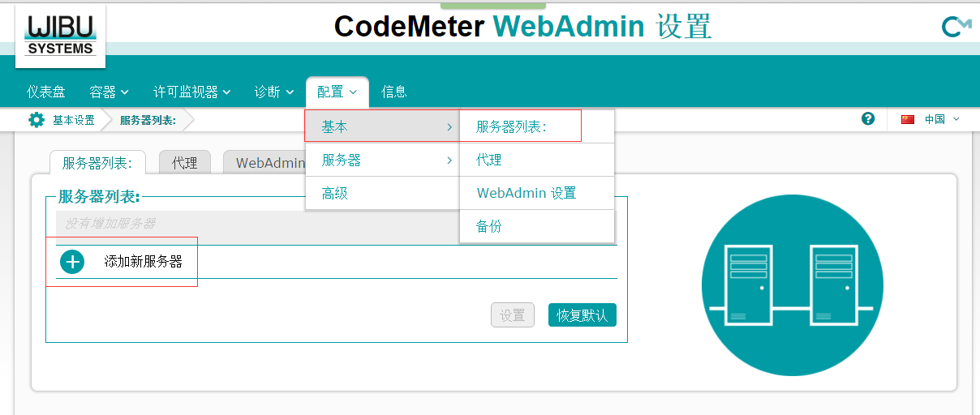
Task: Click the plus icon to add server
Action: pos(72,262)
